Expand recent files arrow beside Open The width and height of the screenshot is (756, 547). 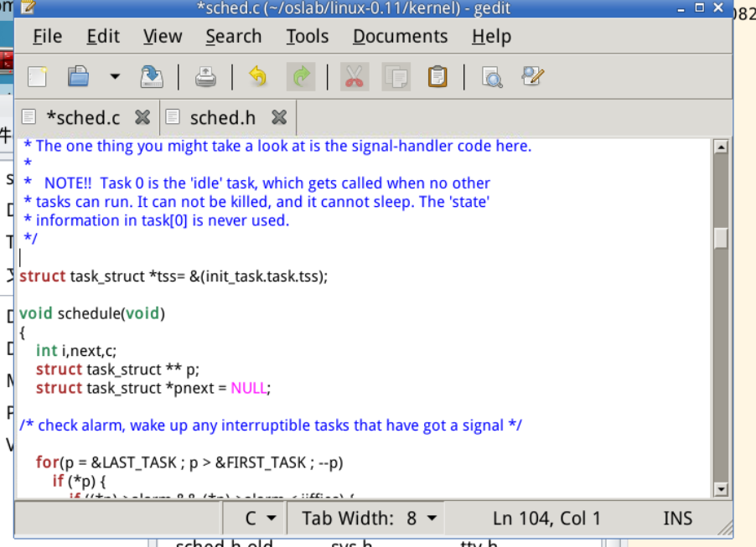(x=115, y=77)
